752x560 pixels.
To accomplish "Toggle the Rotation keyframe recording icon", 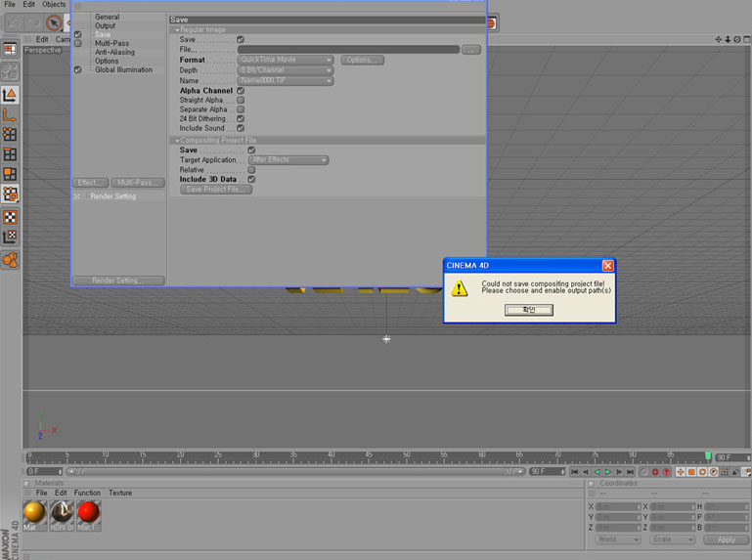I will tap(702, 472).
